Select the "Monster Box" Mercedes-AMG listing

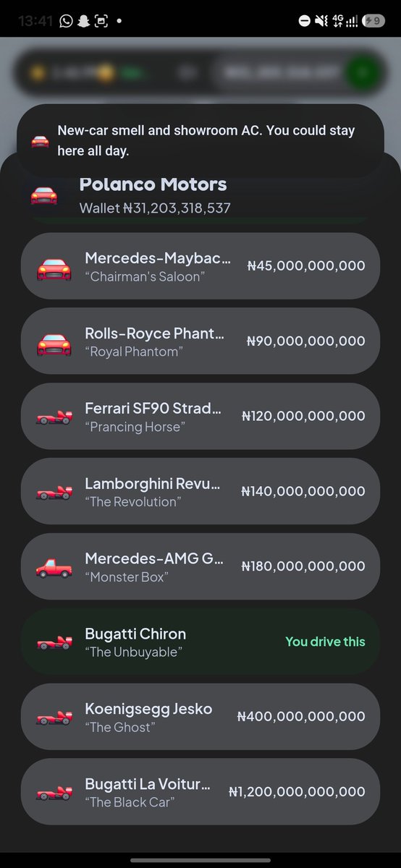pyautogui.click(x=200, y=567)
